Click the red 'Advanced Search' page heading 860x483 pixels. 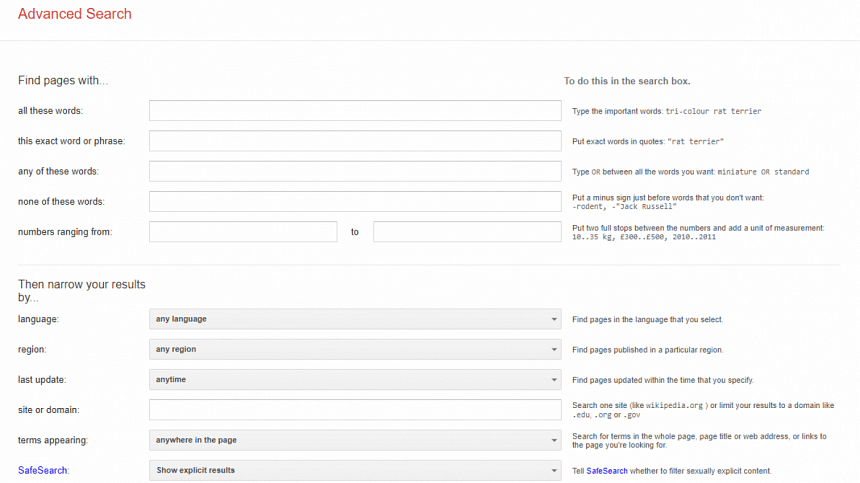click(x=75, y=15)
